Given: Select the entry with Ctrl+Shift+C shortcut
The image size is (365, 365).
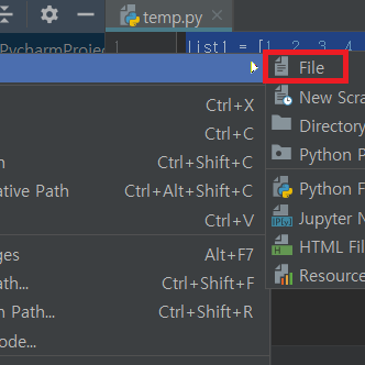Looking at the screenshot, I should click(x=133, y=163).
